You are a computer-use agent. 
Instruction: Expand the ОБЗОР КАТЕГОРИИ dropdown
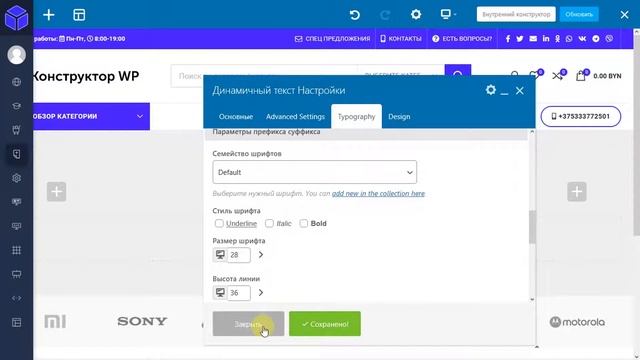pyautogui.click(x=91, y=116)
